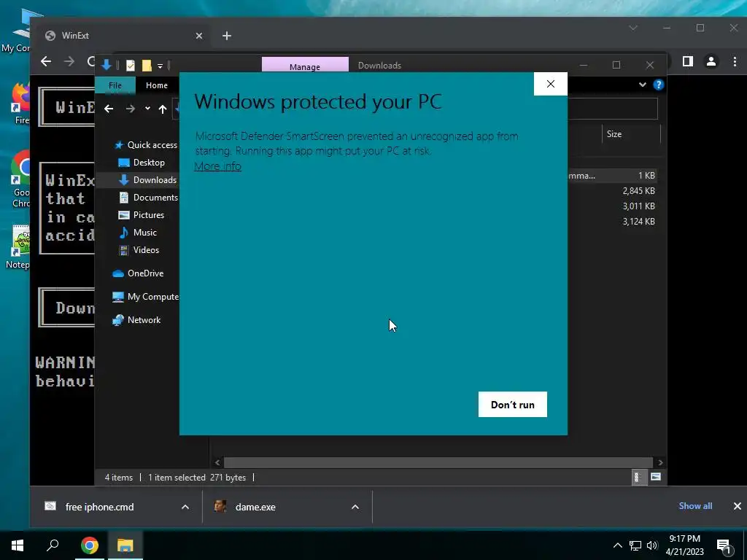Select My Computer in navigation pane

pos(145,297)
